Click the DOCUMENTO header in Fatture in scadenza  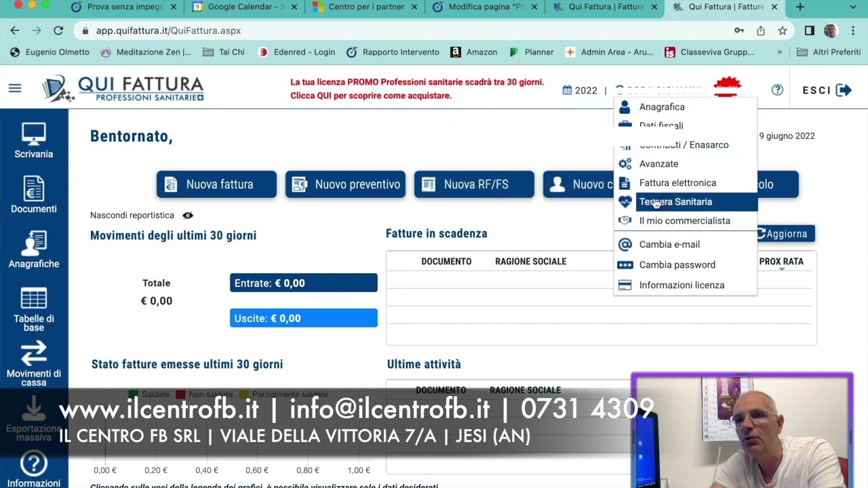click(x=446, y=262)
